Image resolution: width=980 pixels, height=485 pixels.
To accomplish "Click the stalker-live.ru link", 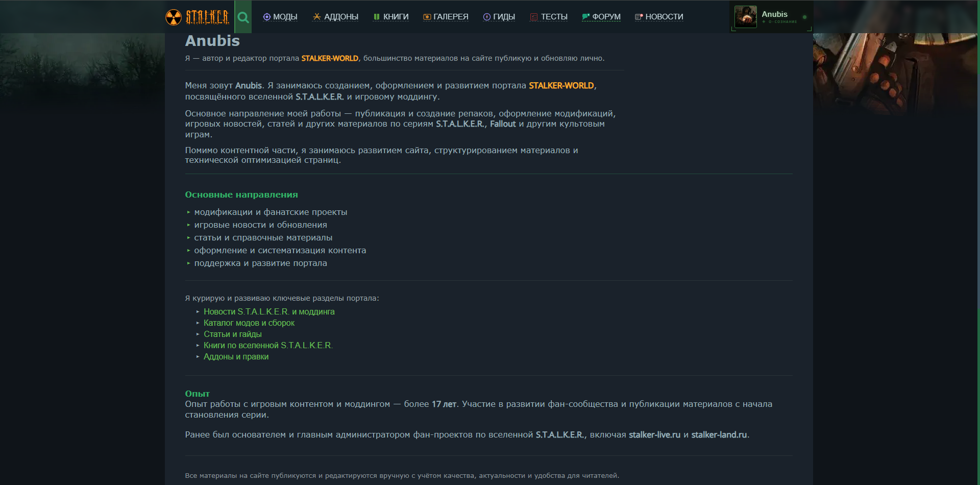I will point(654,434).
